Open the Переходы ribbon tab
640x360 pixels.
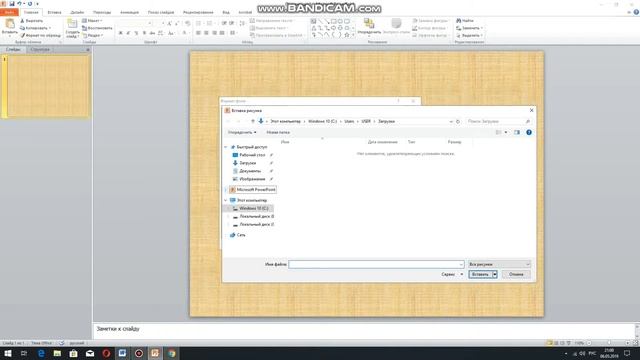click(x=102, y=12)
